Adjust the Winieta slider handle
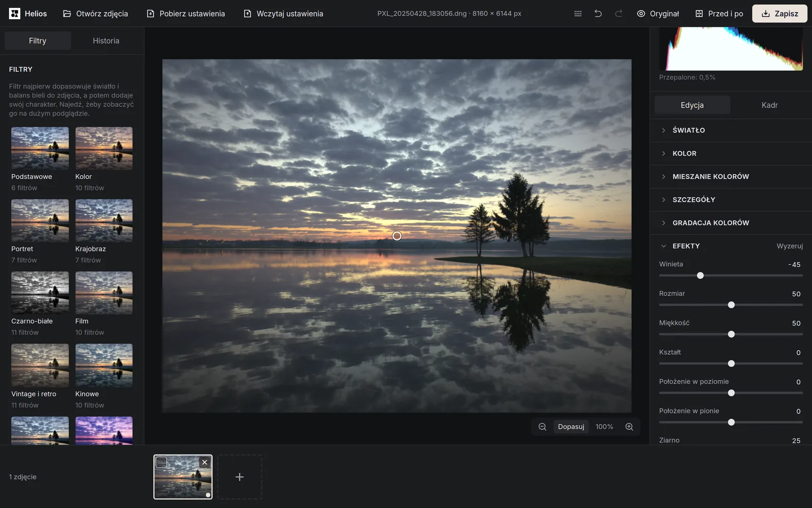The width and height of the screenshot is (812, 508). (700, 275)
